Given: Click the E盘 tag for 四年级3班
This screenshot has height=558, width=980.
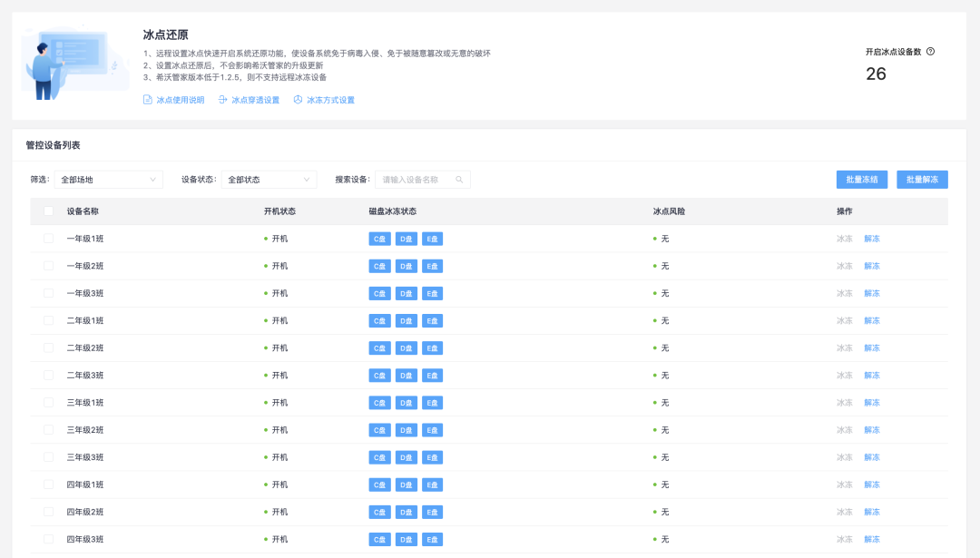Looking at the screenshot, I should coord(432,539).
